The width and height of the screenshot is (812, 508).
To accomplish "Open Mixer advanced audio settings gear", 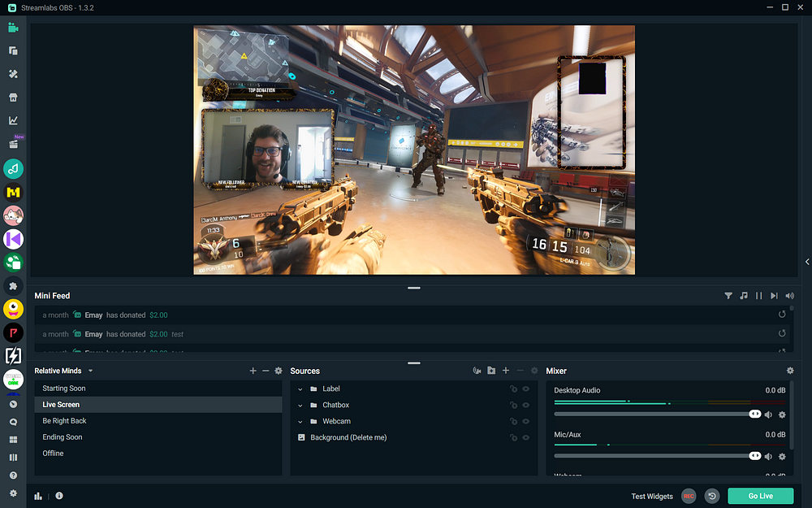I will tap(790, 371).
